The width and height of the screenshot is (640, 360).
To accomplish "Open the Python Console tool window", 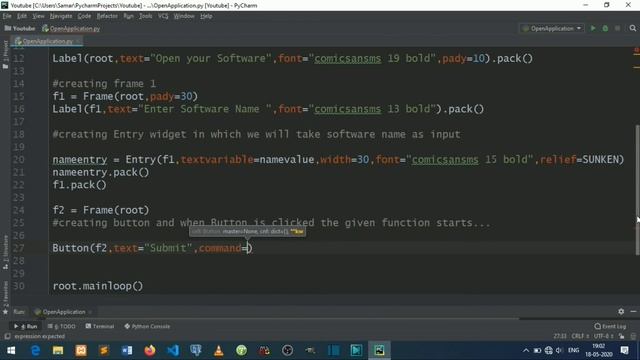I will tap(147, 326).
